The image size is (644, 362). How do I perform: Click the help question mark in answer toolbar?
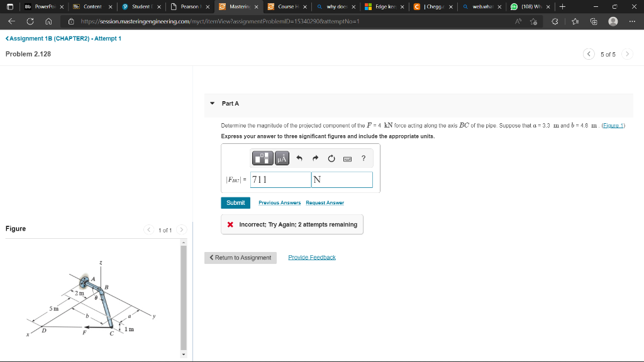coord(363,158)
